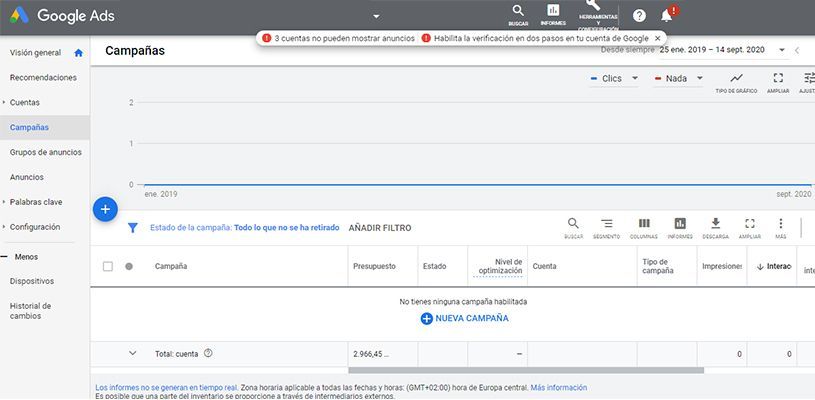Screen dimensions: 815x400
Task: Click the Google Ads logo
Action: 62,16
